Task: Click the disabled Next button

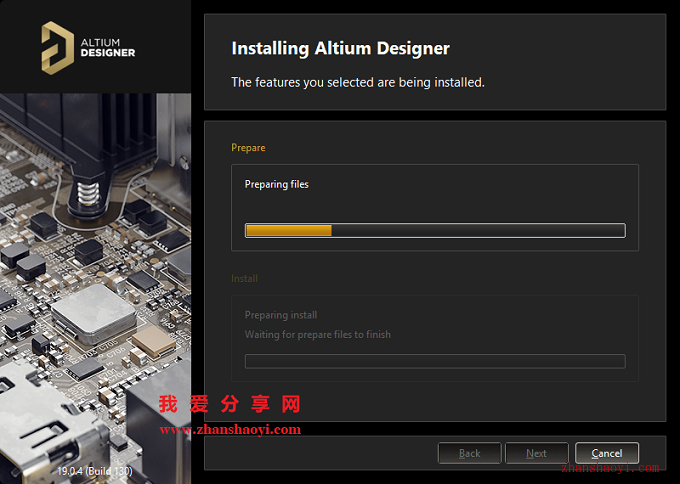Action: 536,453
